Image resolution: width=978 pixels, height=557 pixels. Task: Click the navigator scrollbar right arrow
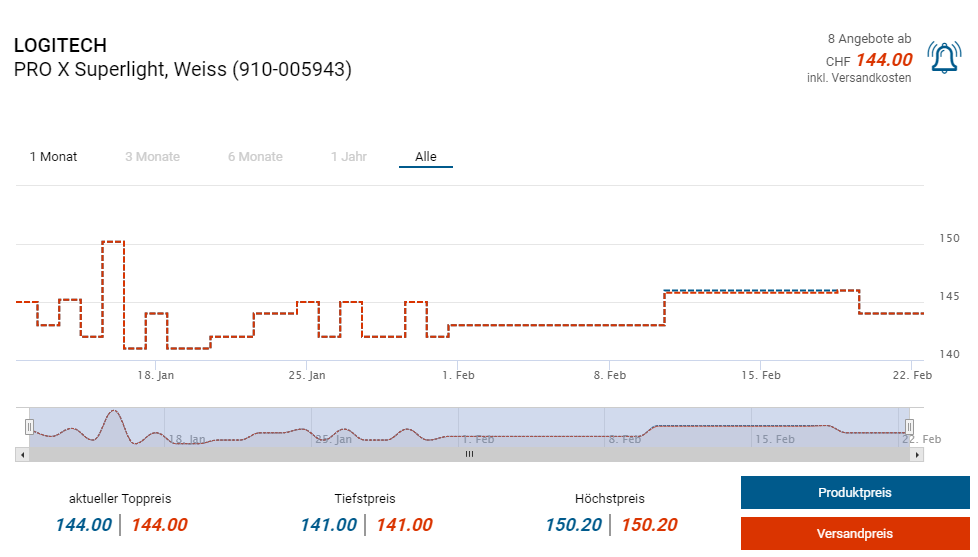coord(918,454)
